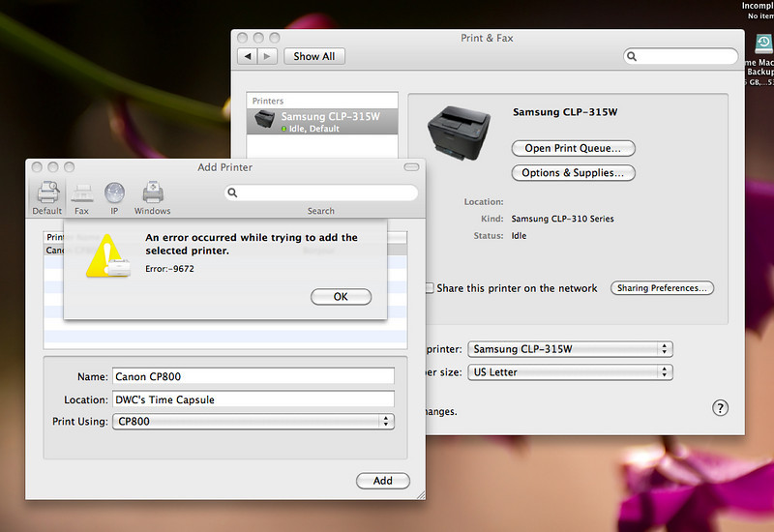774x532 pixels.
Task: Open Sharing Preferences
Action: tap(662, 287)
